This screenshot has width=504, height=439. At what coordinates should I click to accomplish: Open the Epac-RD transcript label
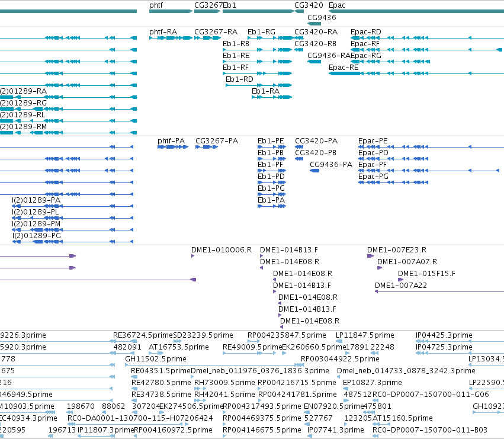pyautogui.click(x=366, y=32)
